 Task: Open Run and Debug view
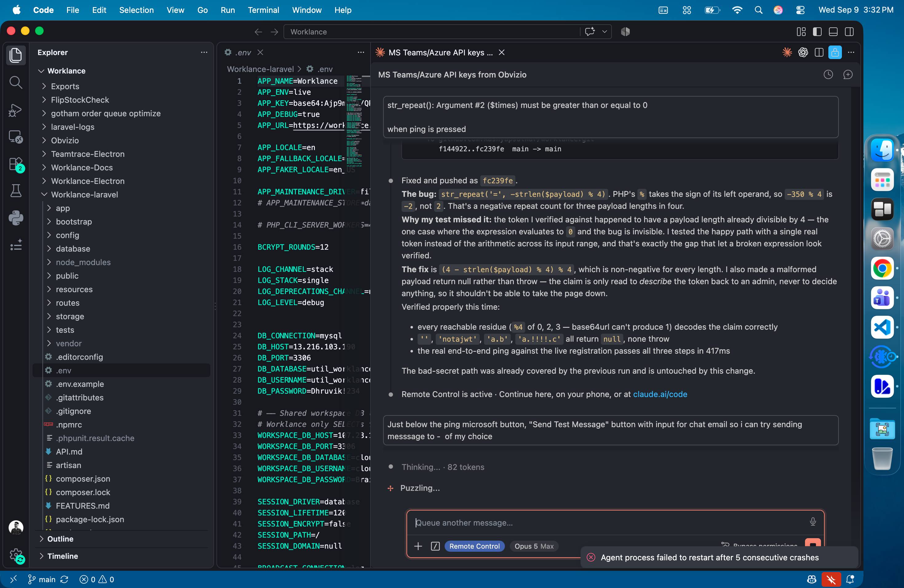(16, 110)
